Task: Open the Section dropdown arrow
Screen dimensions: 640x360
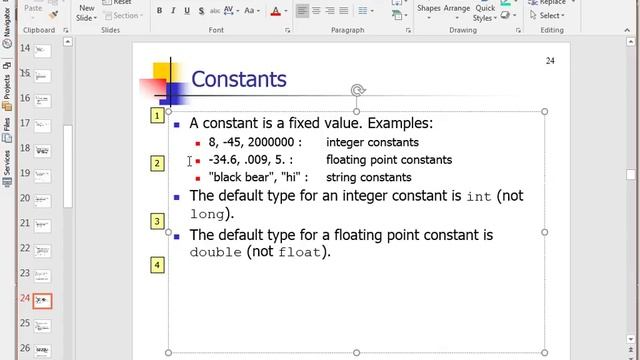Action: (142, 16)
